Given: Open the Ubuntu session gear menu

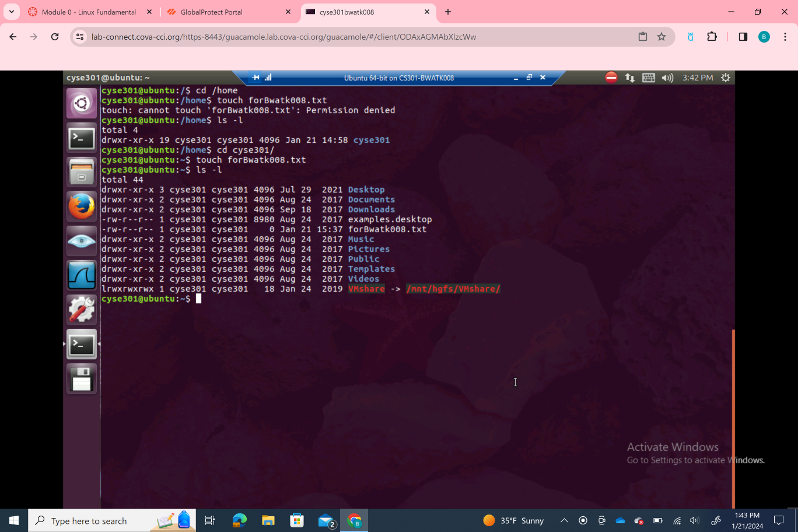Looking at the screenshot, I should point(726,78).
